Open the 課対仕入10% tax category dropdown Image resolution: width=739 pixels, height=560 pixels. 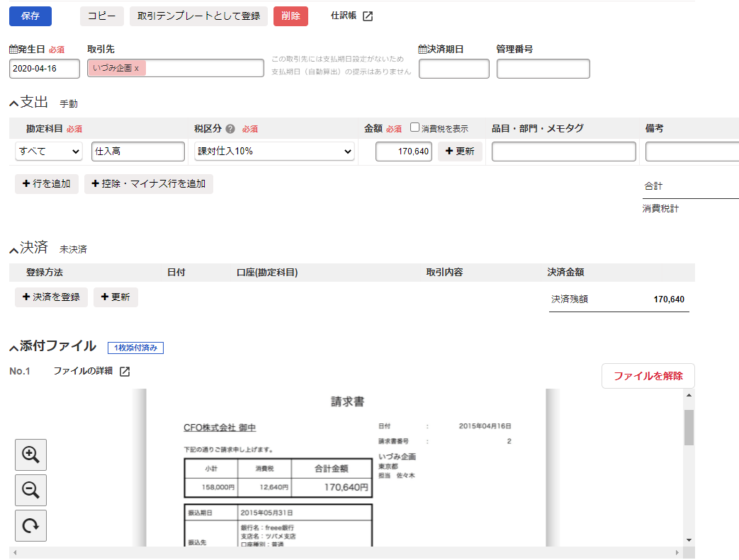coord(274,152)
